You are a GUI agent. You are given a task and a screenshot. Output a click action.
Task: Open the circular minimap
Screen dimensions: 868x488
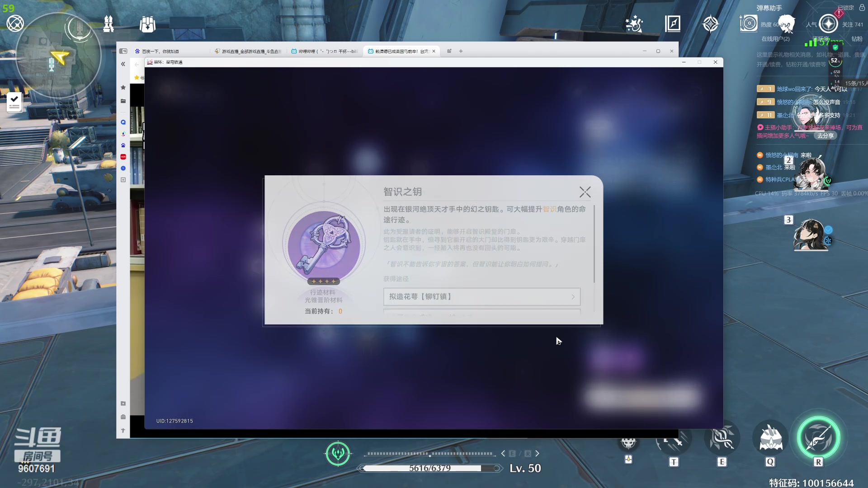58,56
